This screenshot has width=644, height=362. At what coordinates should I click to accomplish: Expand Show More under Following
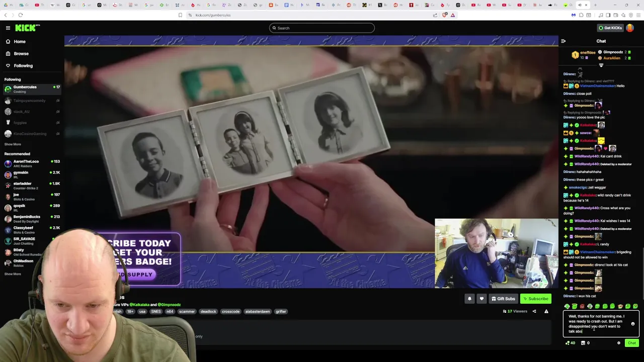(13, 144)
